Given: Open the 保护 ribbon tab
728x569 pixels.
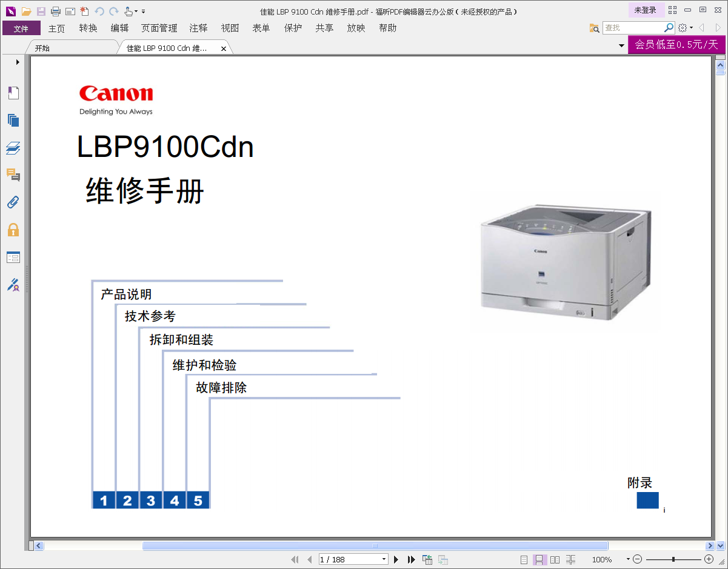Looking at the screenshot, I should 293,28.
